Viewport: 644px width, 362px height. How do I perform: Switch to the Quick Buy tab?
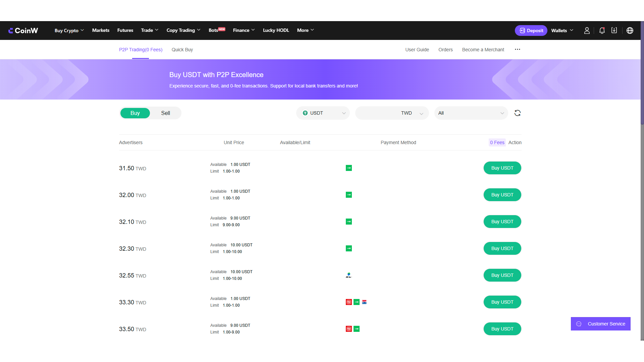pyautogui.click(x=182, y=50)
